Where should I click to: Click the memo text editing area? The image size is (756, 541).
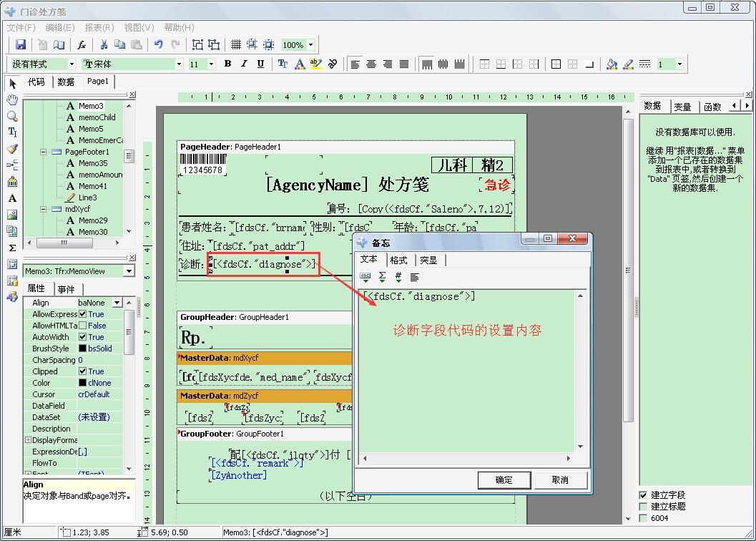click(466, 371)
